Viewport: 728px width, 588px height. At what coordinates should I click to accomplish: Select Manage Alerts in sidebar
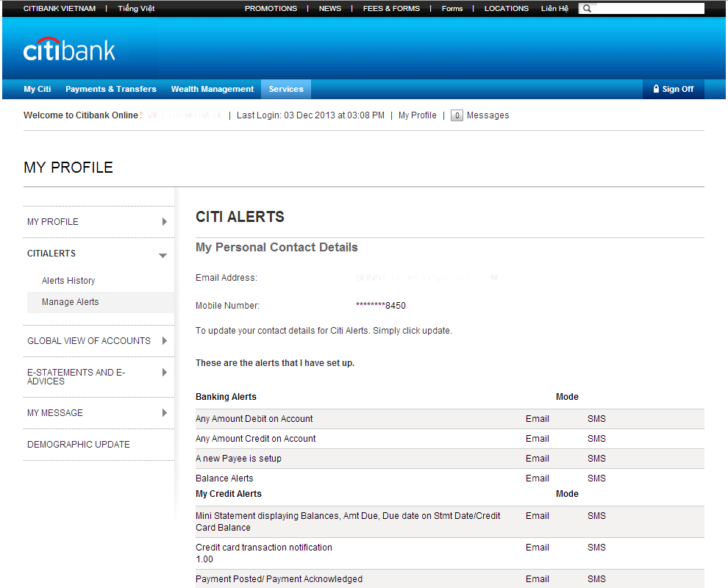[x=70, y=301]
